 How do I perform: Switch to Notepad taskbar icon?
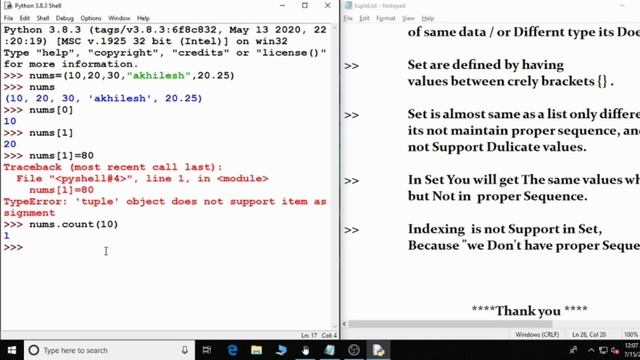(x=329, y=350)
